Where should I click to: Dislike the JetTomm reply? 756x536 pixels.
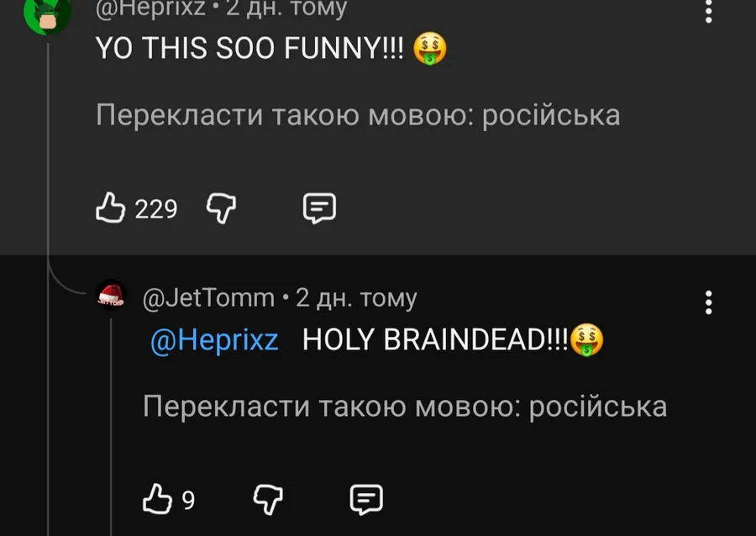269,501
